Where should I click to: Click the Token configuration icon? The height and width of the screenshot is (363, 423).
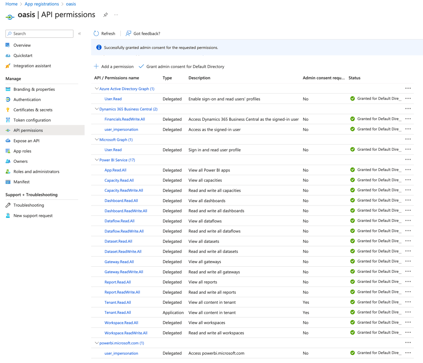tap(8, 120)
